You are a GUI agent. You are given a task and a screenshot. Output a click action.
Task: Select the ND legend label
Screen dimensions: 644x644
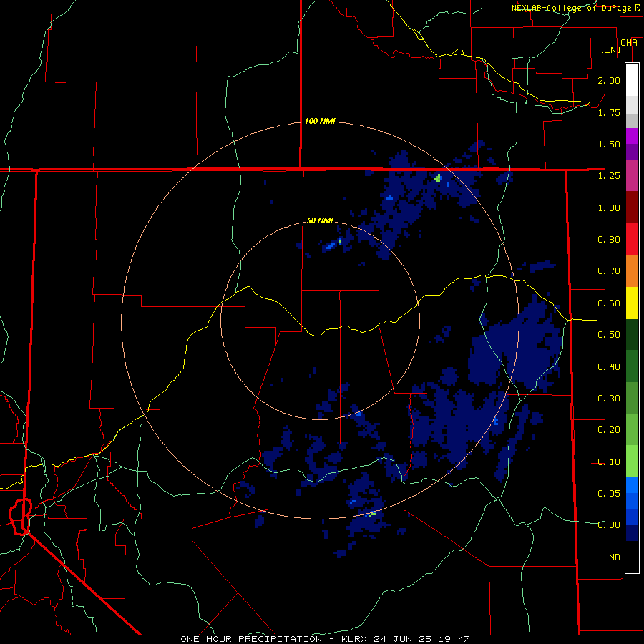(x=615, y=557)
